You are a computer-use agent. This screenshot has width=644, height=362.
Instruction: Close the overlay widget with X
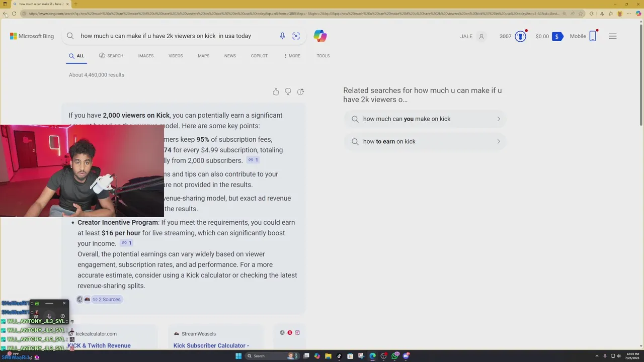[x=64, y=303]
